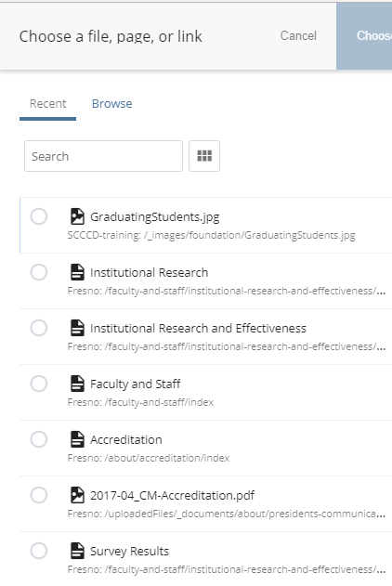Viewport: 392px width, 586px height.
Task: Open the Institutional Research and Effectiveness title
Action: [x=198, y=328]
